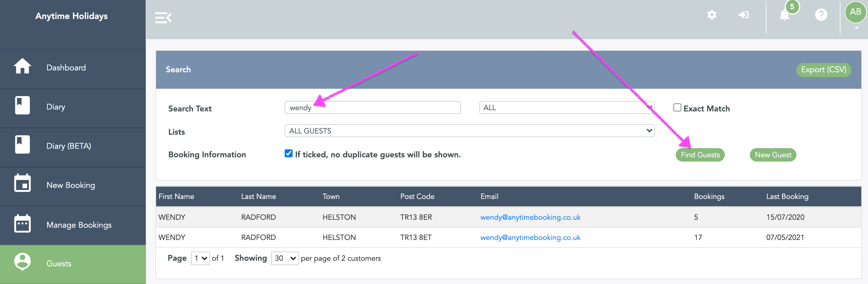Click notification count badge 5
This screenshot has height=284, width=868.
coord(792,7)
